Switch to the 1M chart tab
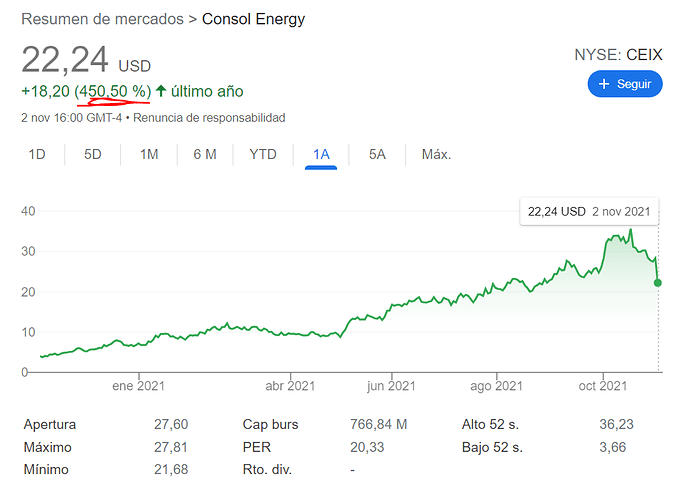This screenshot has height=486, width=690. tap(149, 155)
